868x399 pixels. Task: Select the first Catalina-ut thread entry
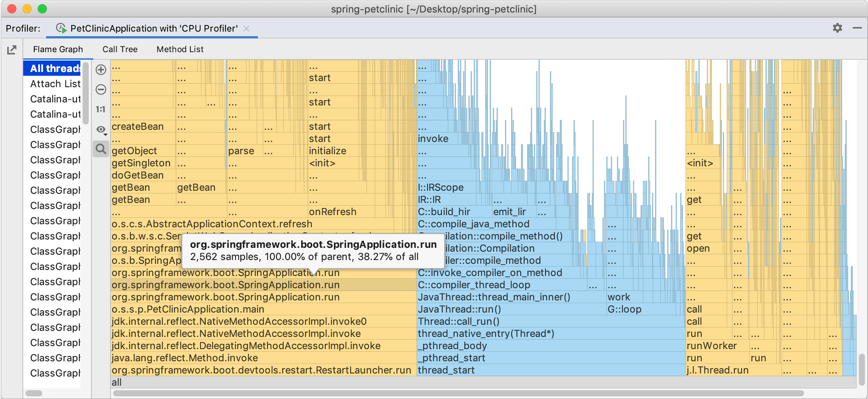pos(52,99)
